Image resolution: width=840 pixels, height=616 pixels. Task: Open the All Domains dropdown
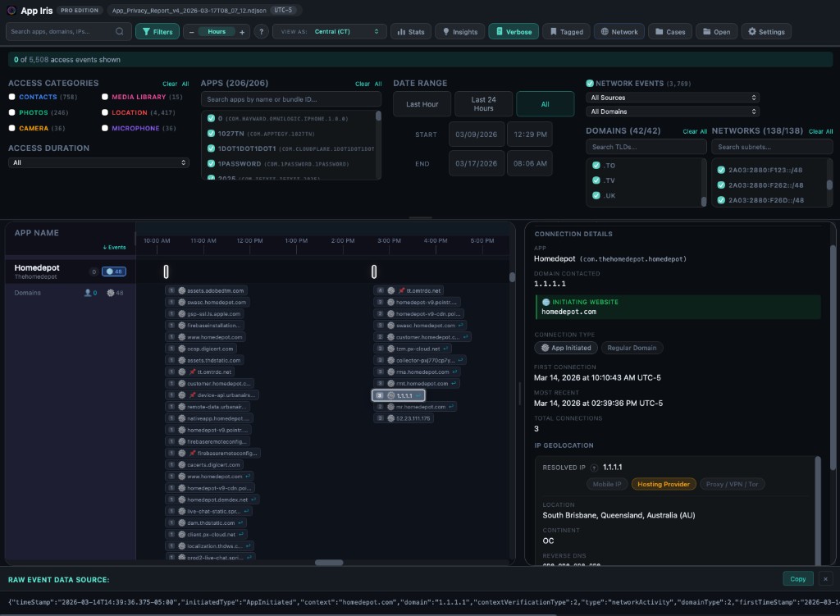[673, 112]
